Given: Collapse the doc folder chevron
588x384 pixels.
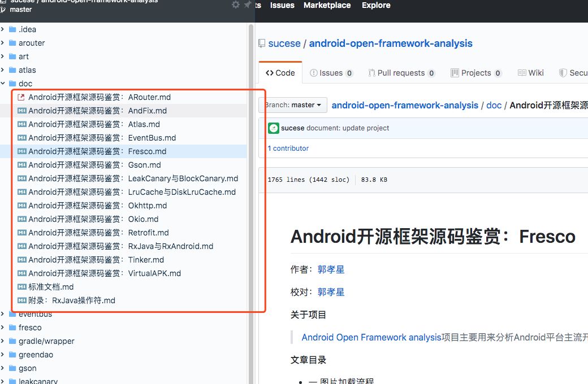Looking at the screenshot, I should coord(3,83).
